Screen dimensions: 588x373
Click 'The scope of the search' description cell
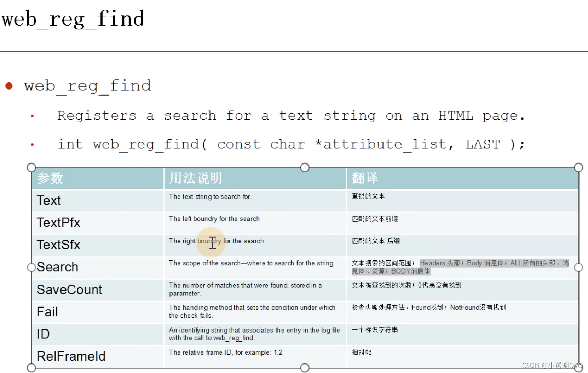pyautogui.click(x=255, y=268)
